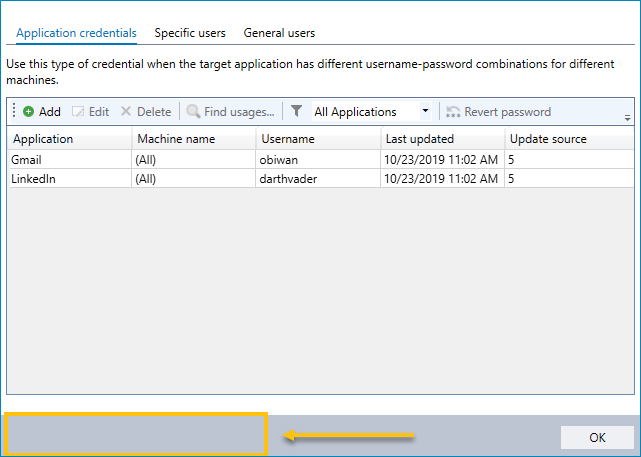Select the LinkedIn credential row

click(322, 179)
